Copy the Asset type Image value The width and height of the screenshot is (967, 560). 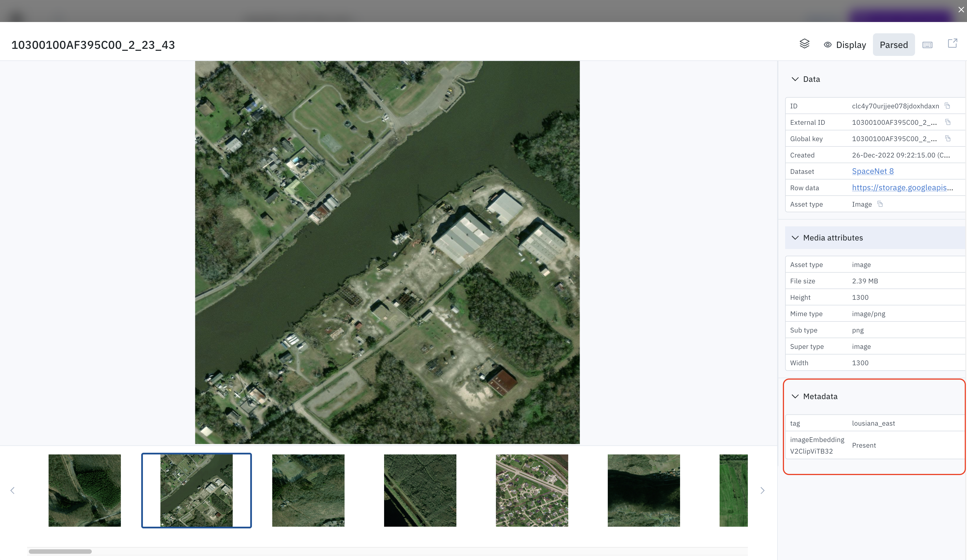880,204
